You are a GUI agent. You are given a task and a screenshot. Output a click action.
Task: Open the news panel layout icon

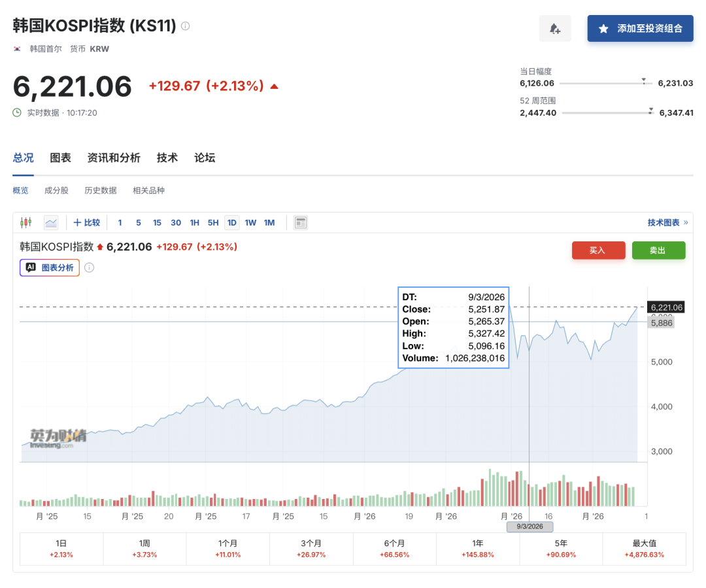tap(301, 223)
